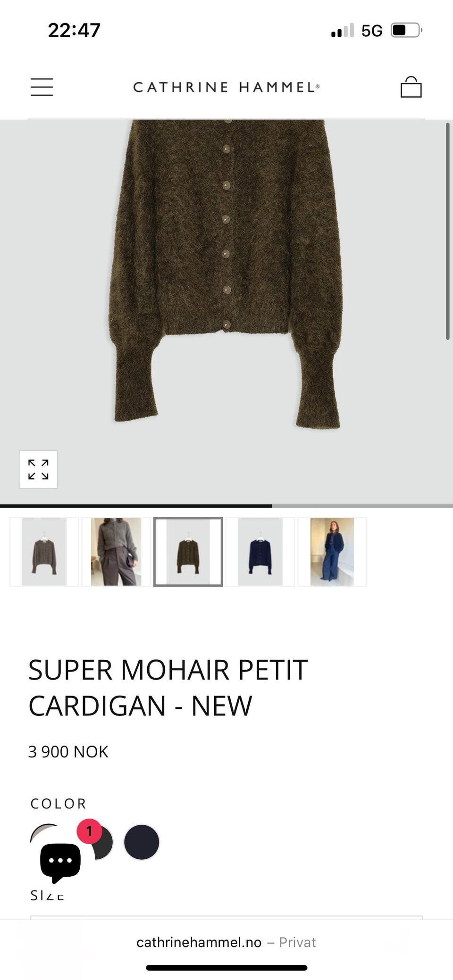Image resolution: width=453 pixels, height=980 pixels.
Task: Select the navy blue color swatch
Action: (142, 842)
